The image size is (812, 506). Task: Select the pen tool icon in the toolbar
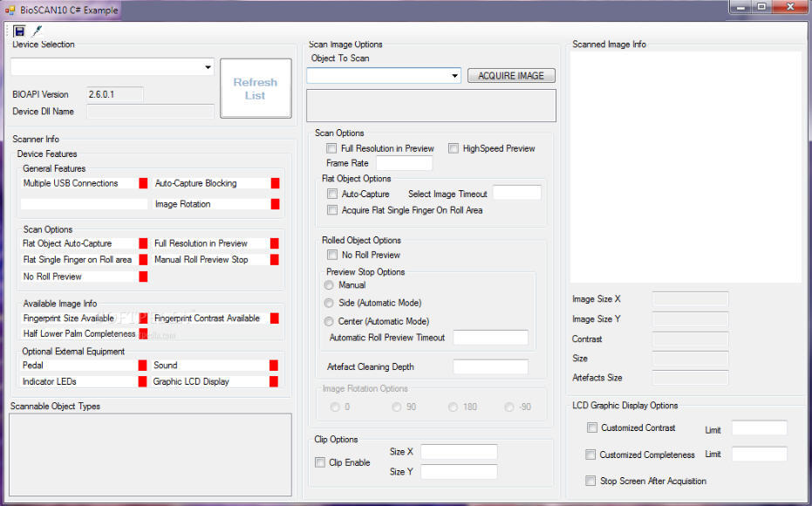[37, 30]
